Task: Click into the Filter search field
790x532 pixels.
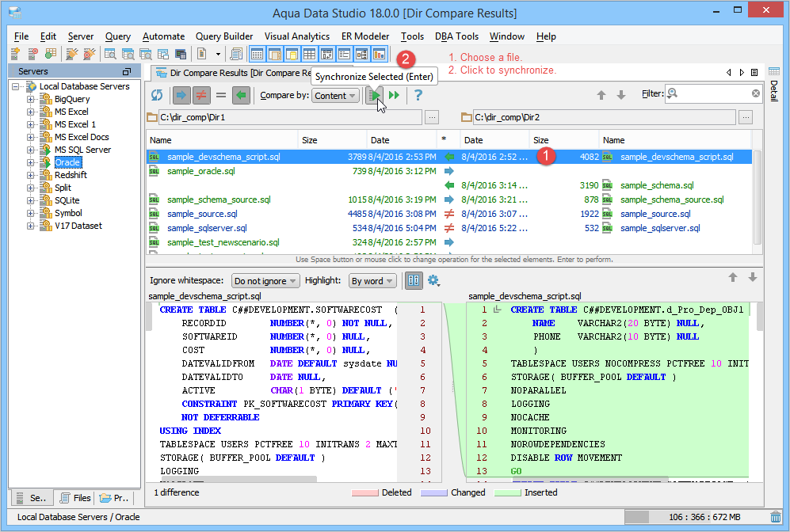Action: 713,93
